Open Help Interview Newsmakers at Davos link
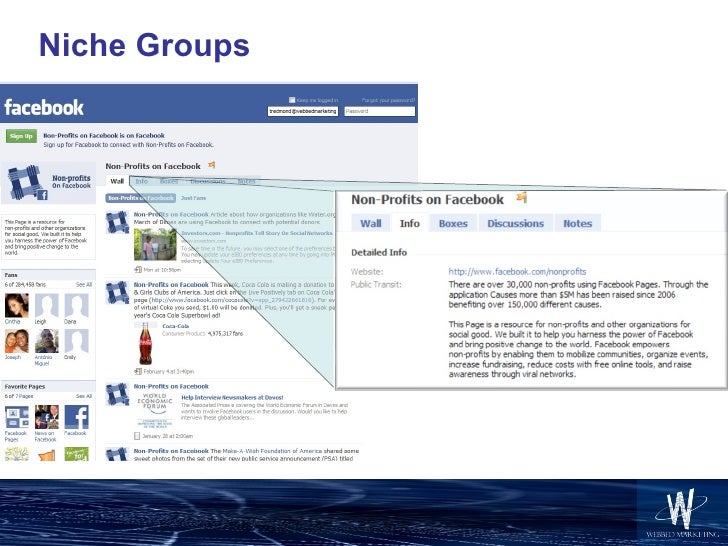This screenshot has height=546, width=728. [232, 397]
